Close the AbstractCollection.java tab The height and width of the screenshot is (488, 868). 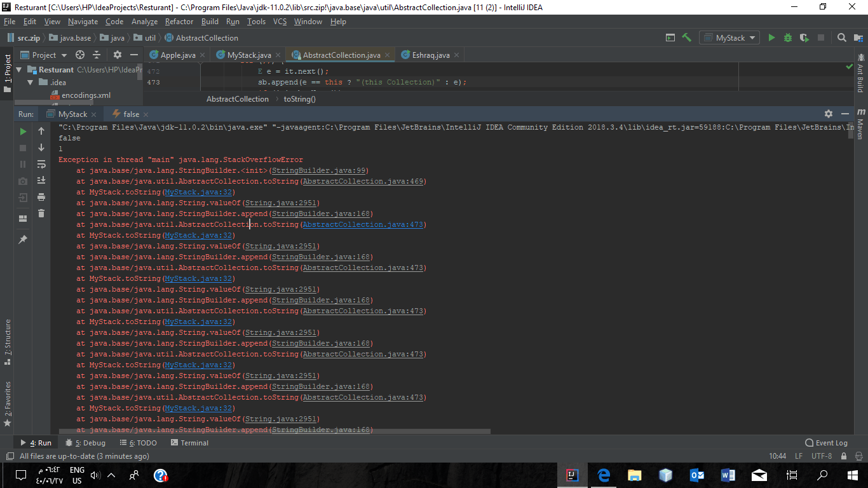[x=387, y=55]
